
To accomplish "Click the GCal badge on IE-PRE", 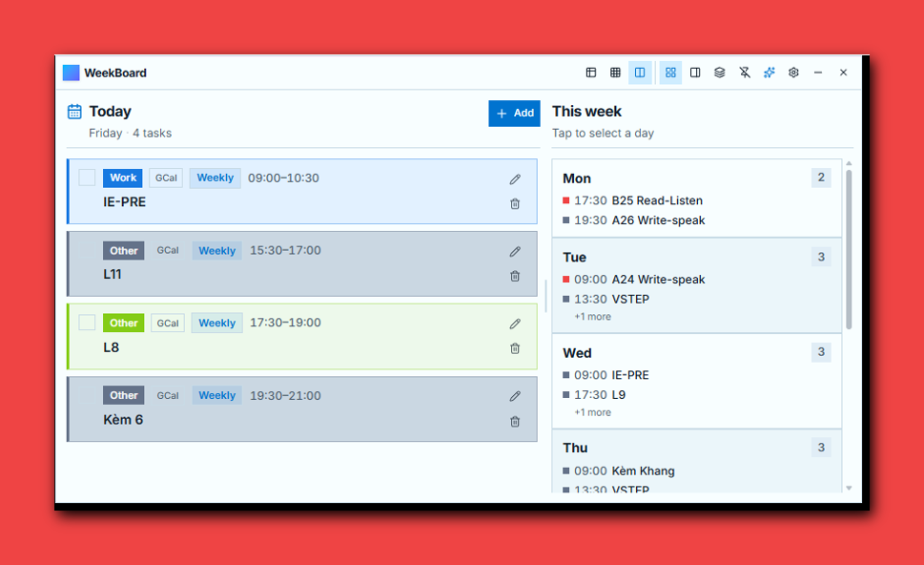I will (166, 178).
